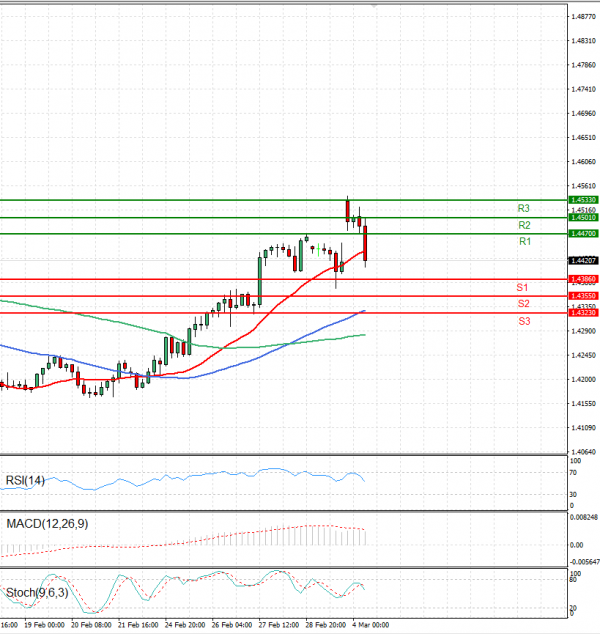Select the red 1.43550 price tag
The width and height of the screenshot is (600, 634).
tap(583, 296)
